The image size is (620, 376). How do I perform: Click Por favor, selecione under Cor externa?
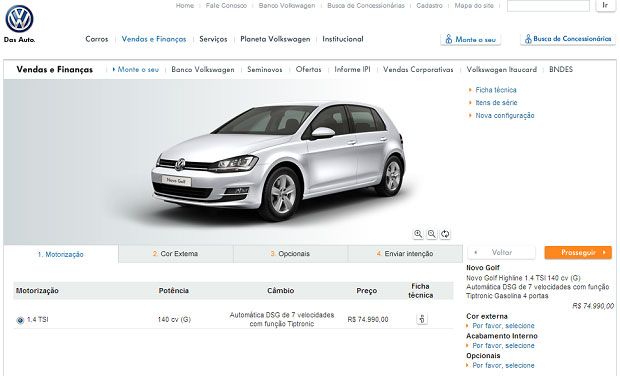point(503,326)
